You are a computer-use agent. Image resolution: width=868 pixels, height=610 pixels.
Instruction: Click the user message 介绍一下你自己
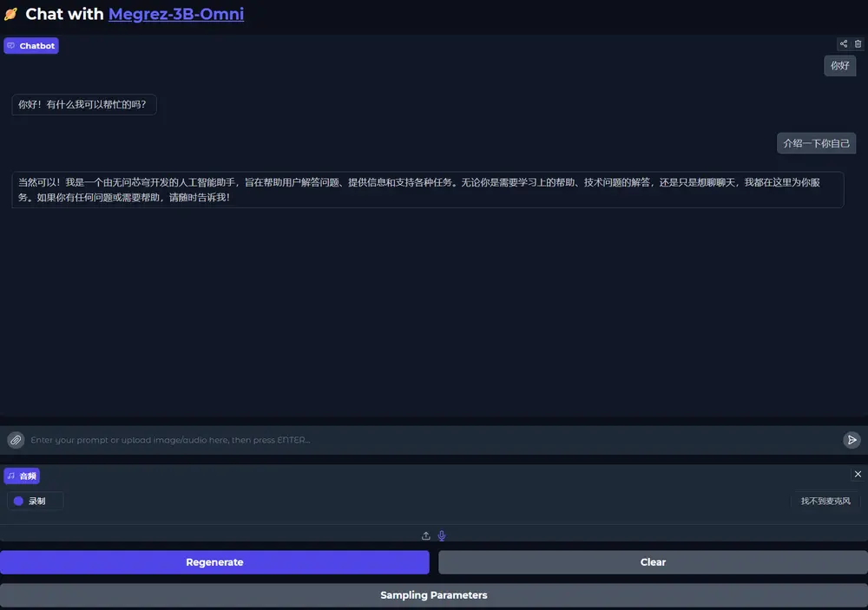(817, 143)
